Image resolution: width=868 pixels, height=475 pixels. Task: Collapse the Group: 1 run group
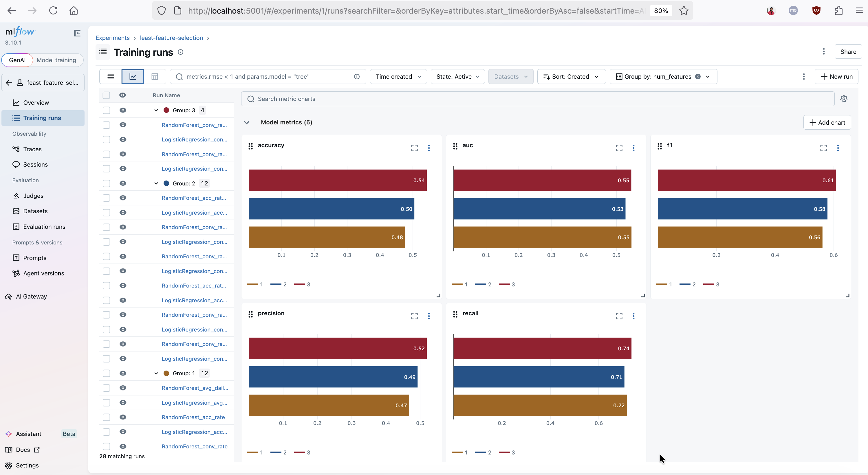click(x=156, y=373)
